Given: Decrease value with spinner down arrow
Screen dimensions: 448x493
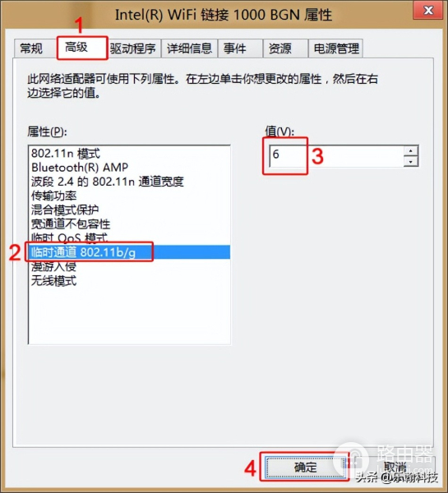Looking at the screenshot, I should (x=410, y=161).
